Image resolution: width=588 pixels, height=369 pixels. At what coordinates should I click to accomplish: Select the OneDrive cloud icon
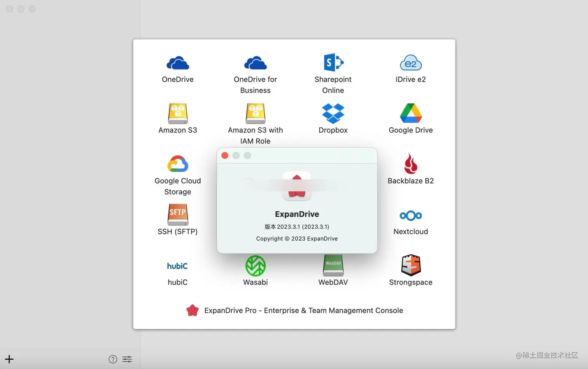coord(178,63)
